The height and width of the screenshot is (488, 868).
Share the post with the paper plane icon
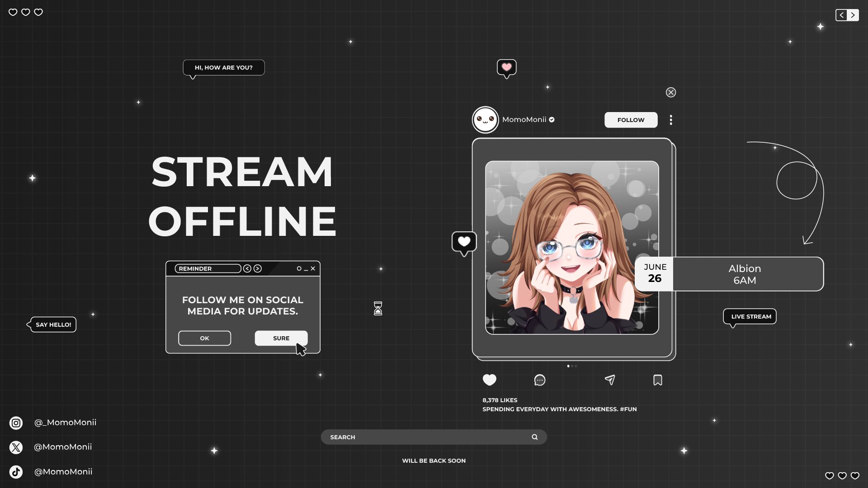click(610, 380)
